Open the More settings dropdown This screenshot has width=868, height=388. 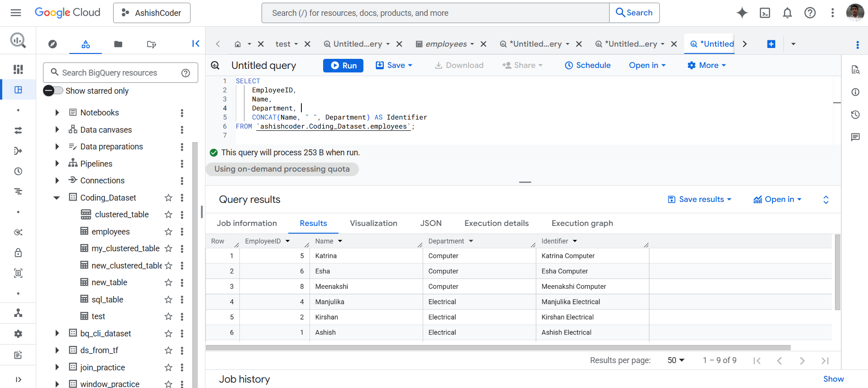click(x=706, y=65)
